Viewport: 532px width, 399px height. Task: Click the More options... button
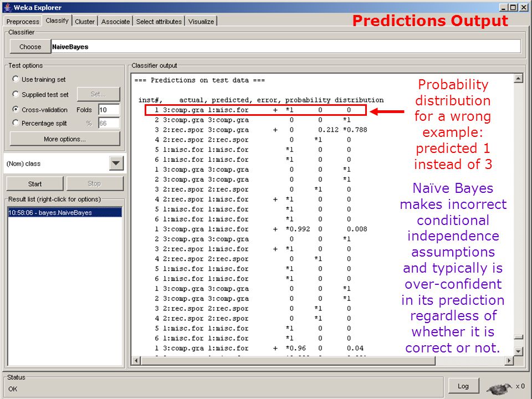(65, 139)
